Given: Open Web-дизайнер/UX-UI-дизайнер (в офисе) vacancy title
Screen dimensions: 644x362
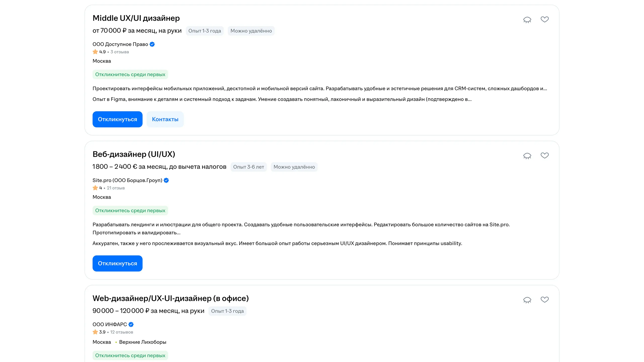Looking at the screenshot, I should click(x=171, y=298).
